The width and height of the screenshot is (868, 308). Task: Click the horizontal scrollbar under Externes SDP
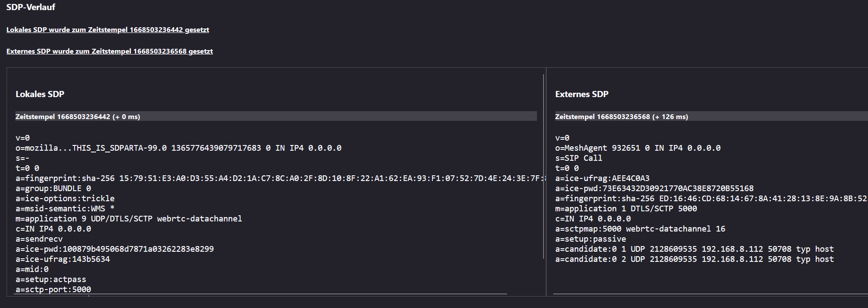710,294
